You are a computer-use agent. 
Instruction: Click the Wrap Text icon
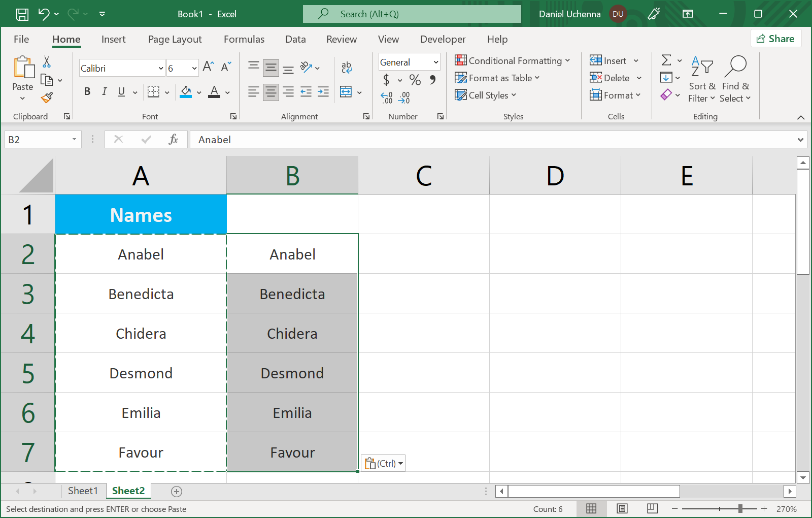(x=347, y=67)
